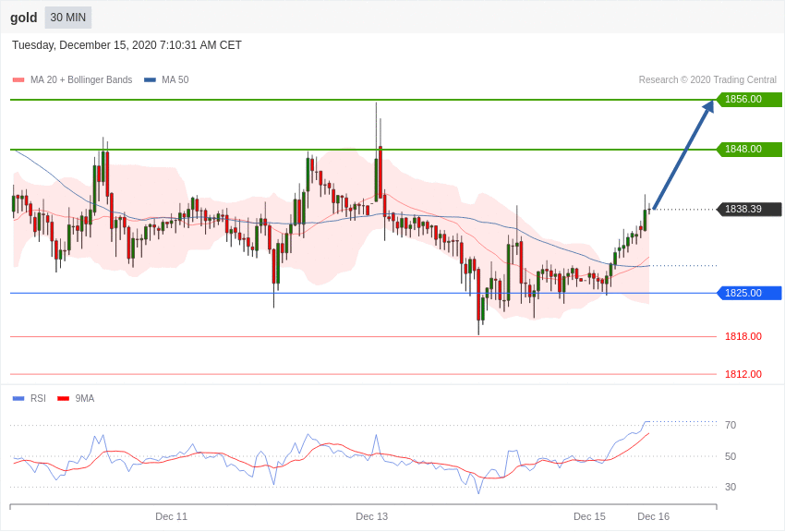The image size is (785, 532).
Task: Click the RSI legend label
Action: point(38,398)
